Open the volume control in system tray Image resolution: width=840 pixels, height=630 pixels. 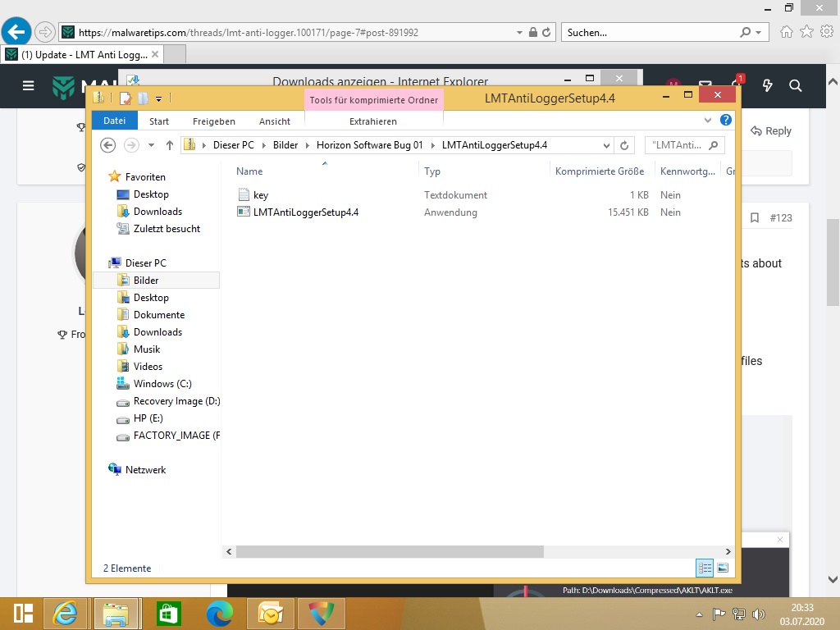759,614
